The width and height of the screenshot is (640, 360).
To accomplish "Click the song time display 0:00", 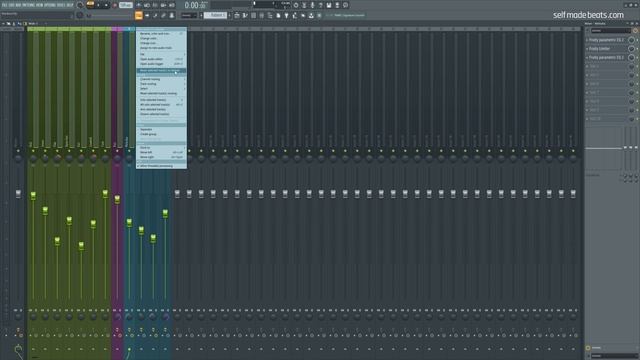I will point(195,5).
